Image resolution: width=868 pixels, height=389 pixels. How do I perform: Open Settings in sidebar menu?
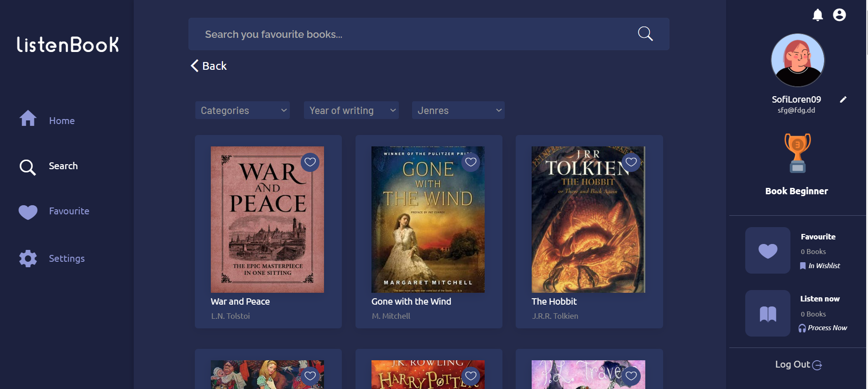[67, 259]
